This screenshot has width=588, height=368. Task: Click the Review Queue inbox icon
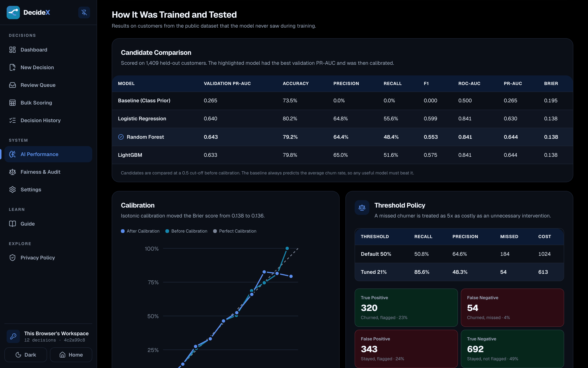click(x=12, y=85)
